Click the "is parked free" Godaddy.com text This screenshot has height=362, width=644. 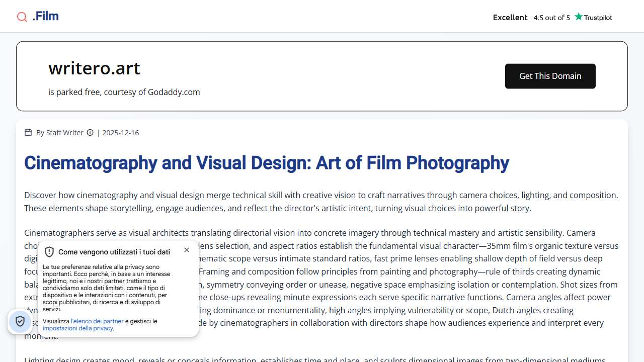pos(124,92)
